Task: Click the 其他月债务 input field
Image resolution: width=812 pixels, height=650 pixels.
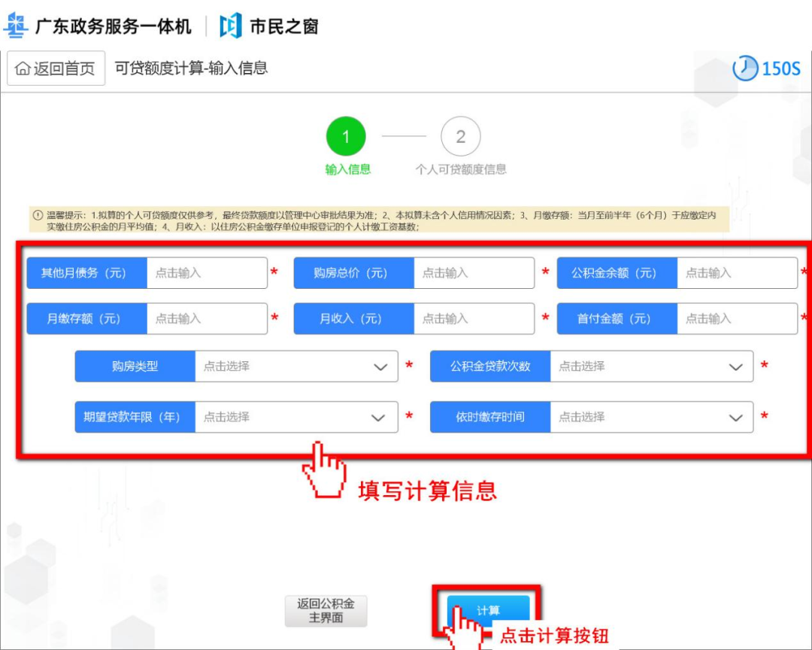Action: point(208,272)
